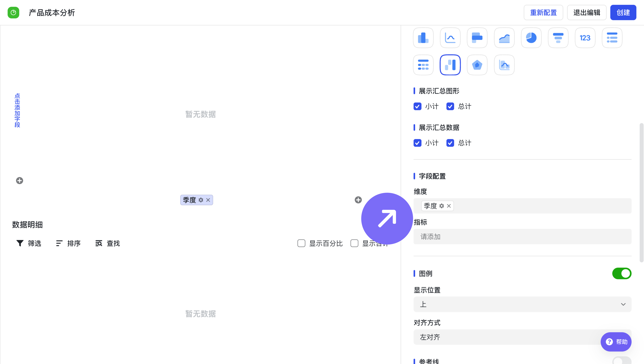Click the blue 创建 button
The height and width of the screenshot is (364, 644).
click(623, 12)
